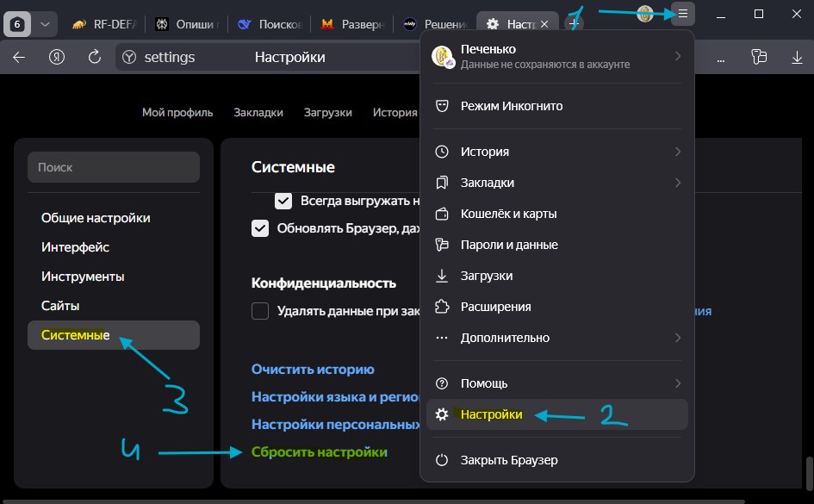
Task: Click the 'Сбросить настройки' link
Action: [x=320, y=452]
